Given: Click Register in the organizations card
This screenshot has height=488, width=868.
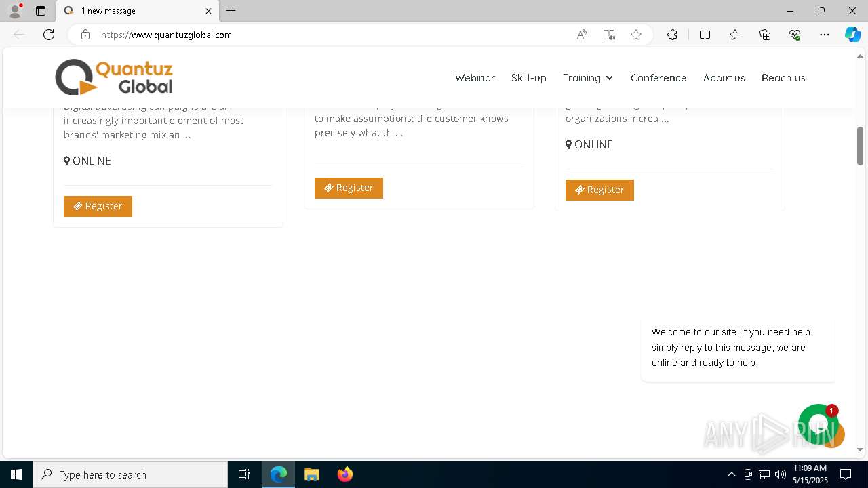Looking at the screenshot, I should (599, 190).
